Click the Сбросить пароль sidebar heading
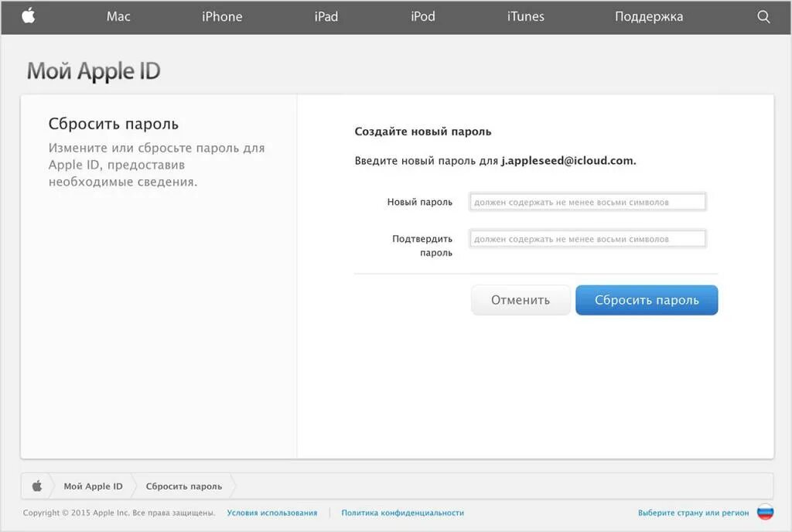The height and width of the screenshot is (532, 792). point(114,124)
